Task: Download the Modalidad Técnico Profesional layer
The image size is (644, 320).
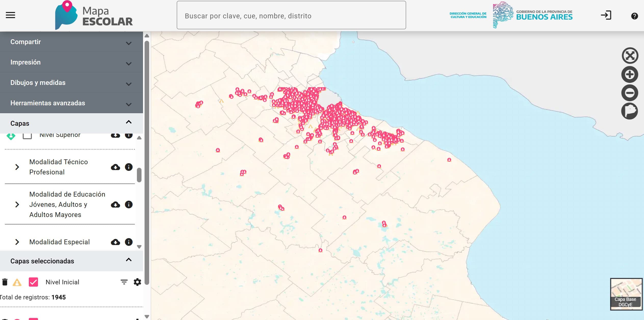Action: coord(115,167)
